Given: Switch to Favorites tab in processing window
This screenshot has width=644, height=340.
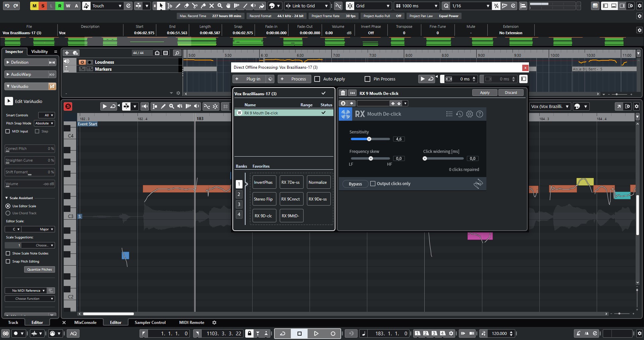Looking at the screenshot, I should tap(261, 166).
